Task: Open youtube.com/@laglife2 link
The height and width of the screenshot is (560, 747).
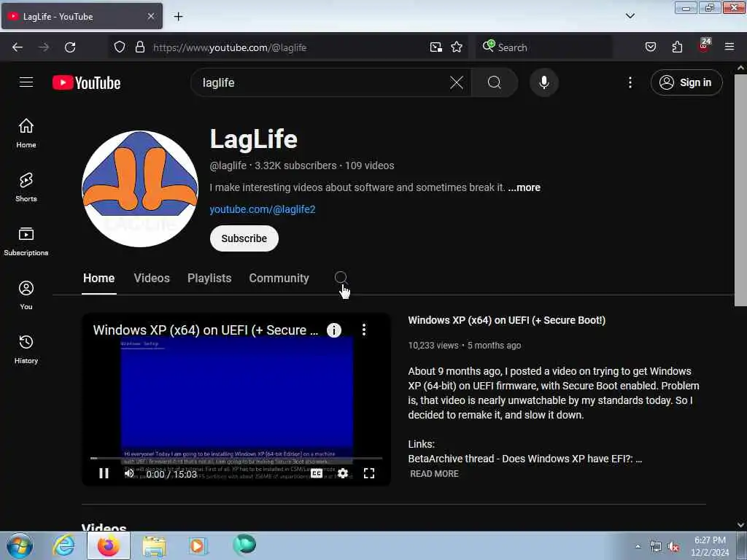Action: pyautogui.click(x=263, y=209)
